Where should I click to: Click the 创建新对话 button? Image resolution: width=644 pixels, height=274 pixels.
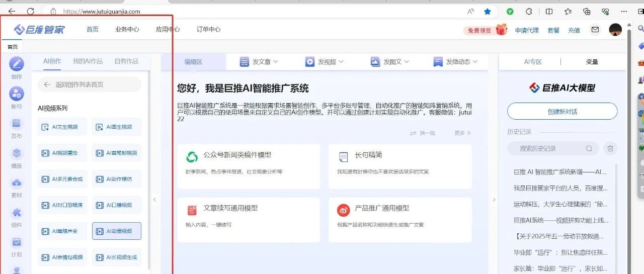point(562,112)
